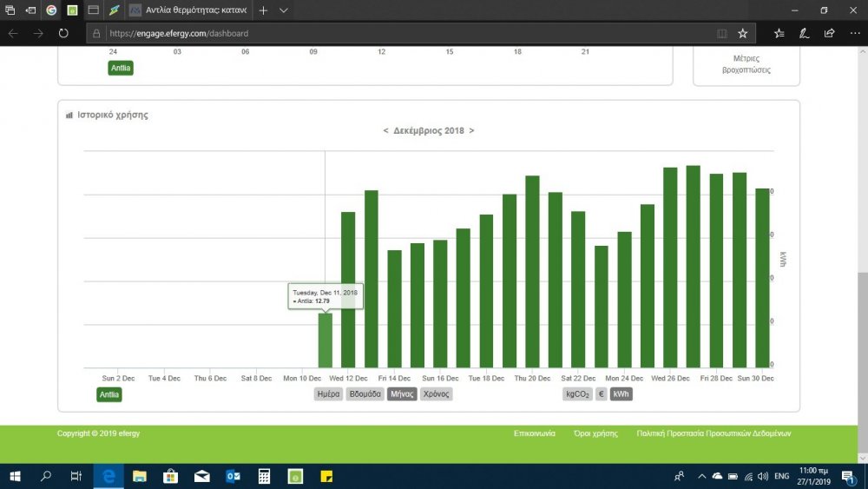Open the Edge share icon
The height and width of the screenshot is (489, 868).
[x=829, y=33]
